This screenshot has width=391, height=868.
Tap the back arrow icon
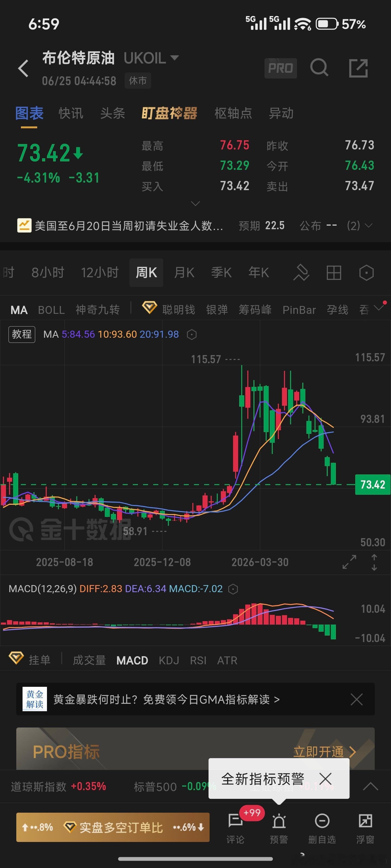tap(23, 68)
